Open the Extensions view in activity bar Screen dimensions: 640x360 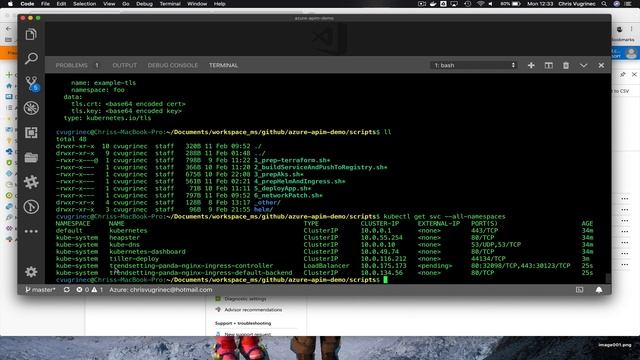tap(31, 133)
